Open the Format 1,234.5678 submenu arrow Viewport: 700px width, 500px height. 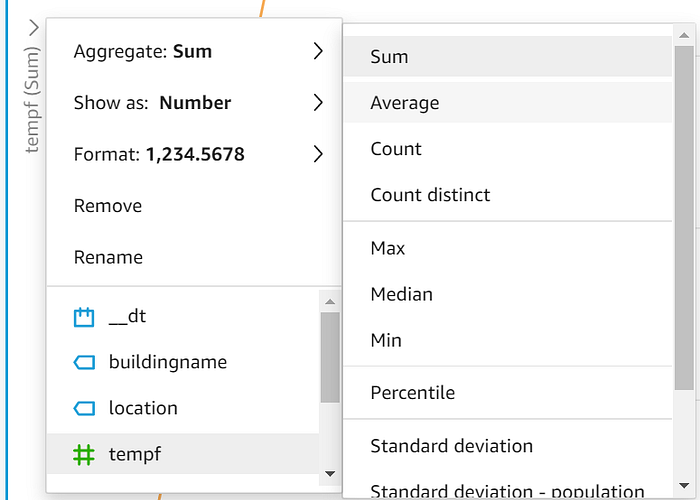point(318,154)
